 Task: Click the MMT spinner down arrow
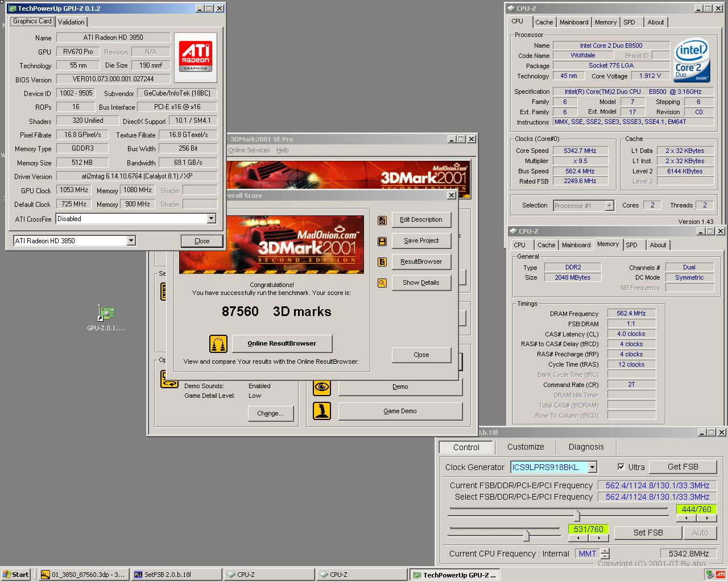pyautogui.click(x=605, y=556)
